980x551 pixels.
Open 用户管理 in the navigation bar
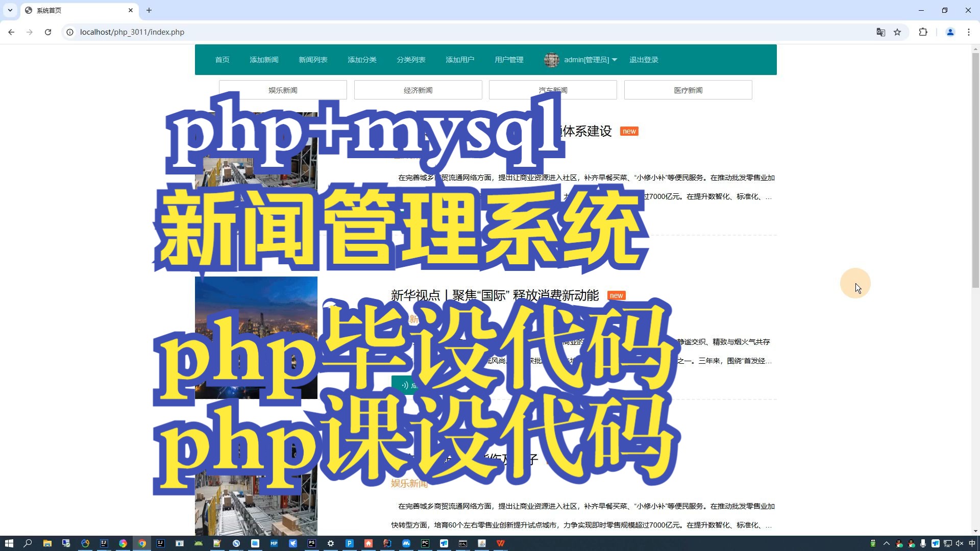click(509, 60)
